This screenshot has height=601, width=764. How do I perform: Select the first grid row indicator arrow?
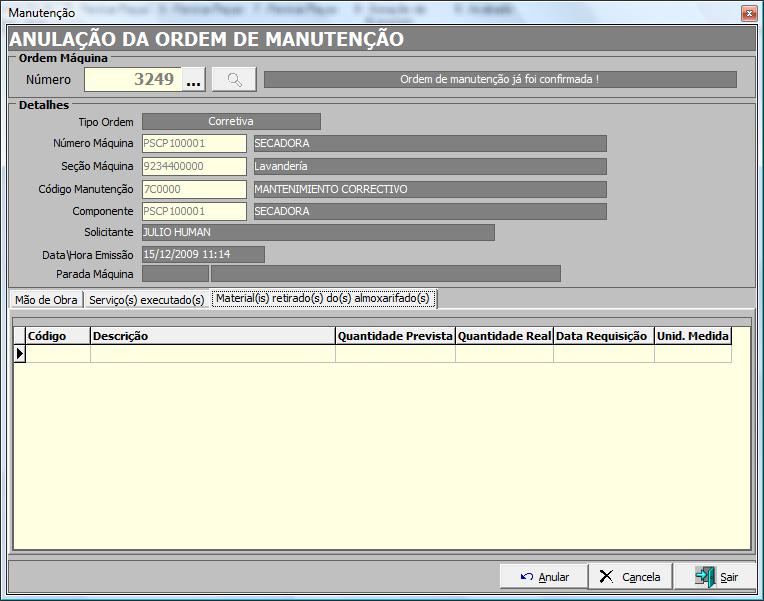tap(19, 353)
